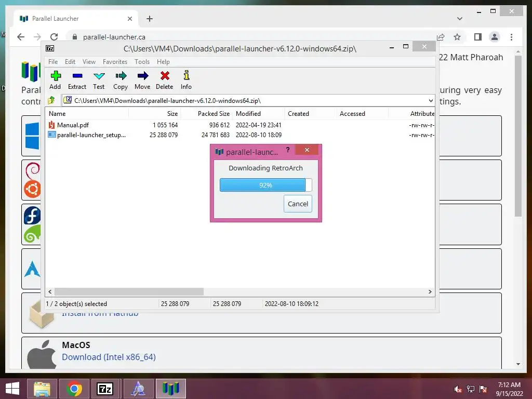Image resolution: width=532 pixels, height=399 pixels.
Task: Click the Chrome share page icon
Action: click(x=441, y=37)
